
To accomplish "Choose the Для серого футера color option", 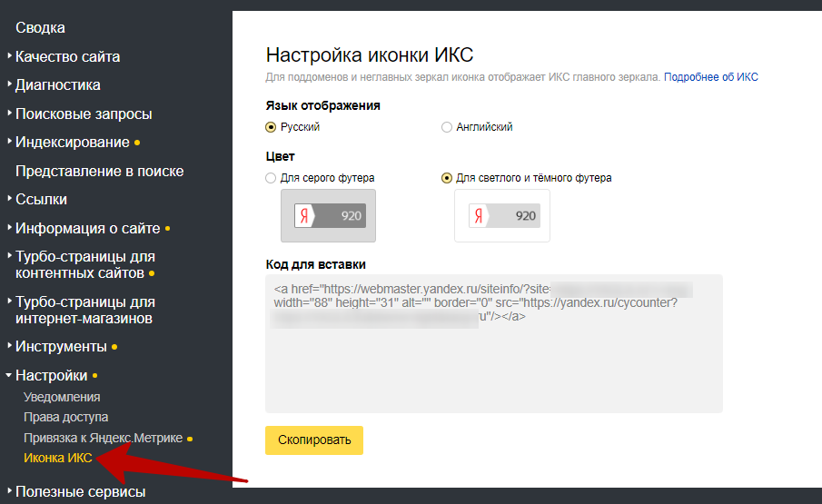I will [x=271, y=178].
